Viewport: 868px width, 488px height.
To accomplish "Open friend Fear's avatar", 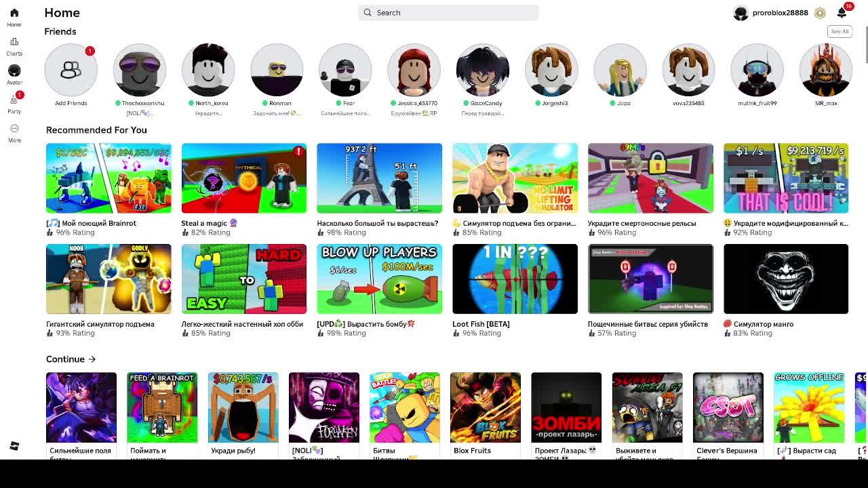I will [345, 70].
